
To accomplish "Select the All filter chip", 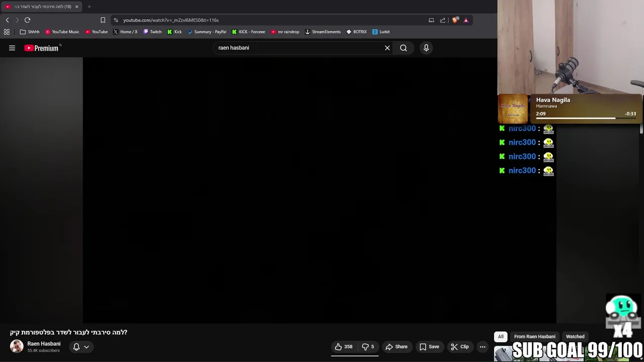I will tap(501, 337).
